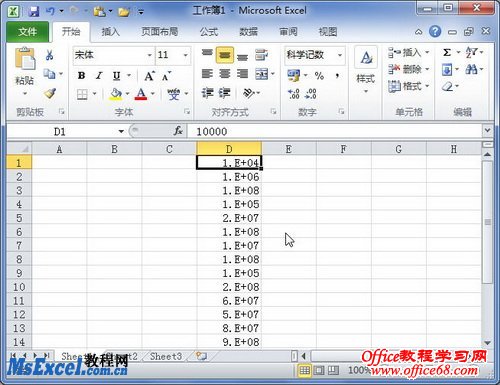Select row 5 header
The width and height of the screenshot is (500, 385).
pyautogui.click(x=19, y=218)
